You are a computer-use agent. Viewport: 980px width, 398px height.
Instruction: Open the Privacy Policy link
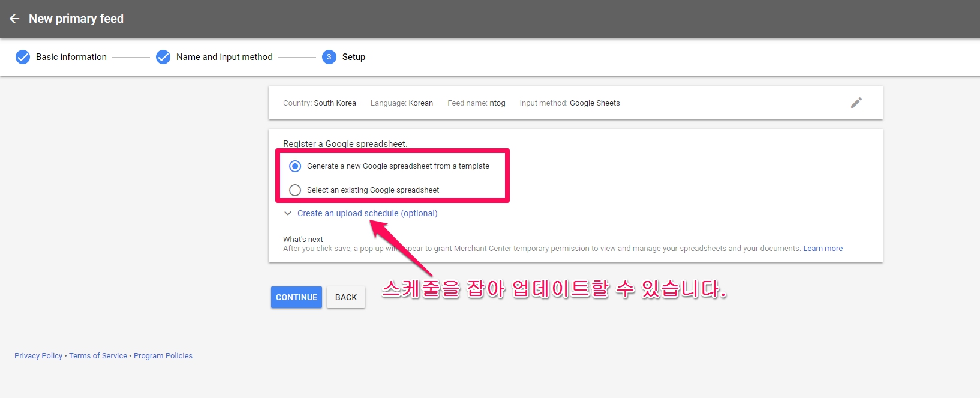point(38,356)
